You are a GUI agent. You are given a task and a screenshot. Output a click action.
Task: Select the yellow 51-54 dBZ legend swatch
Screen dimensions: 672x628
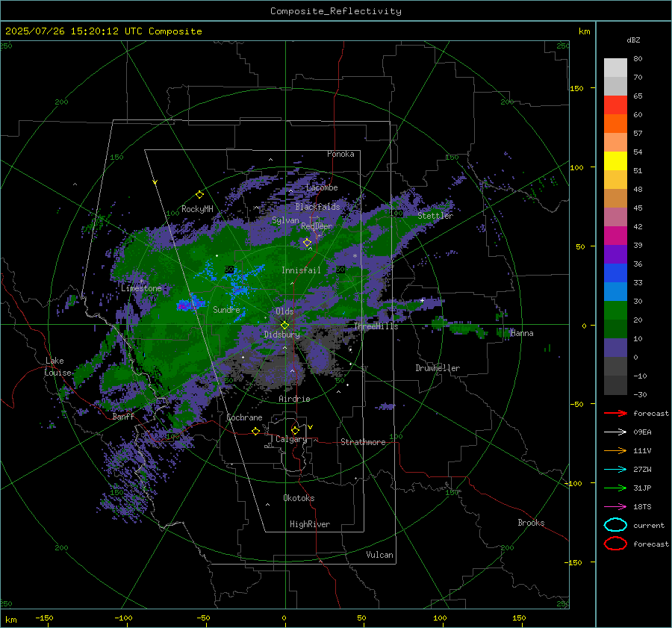tap(615, 161)
